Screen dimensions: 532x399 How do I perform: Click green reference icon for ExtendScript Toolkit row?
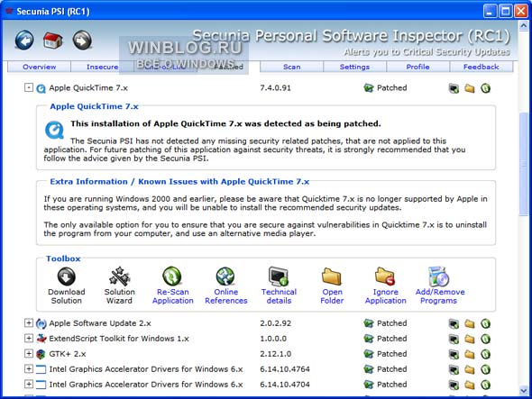(x=485, y=339)
